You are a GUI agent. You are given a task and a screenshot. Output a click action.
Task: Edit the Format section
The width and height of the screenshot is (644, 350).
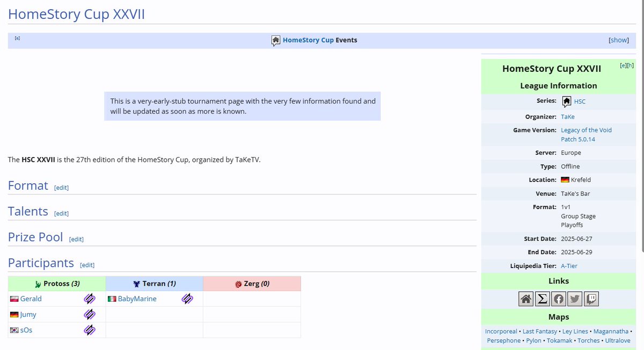pyautogui.click(x=61, y=188)
